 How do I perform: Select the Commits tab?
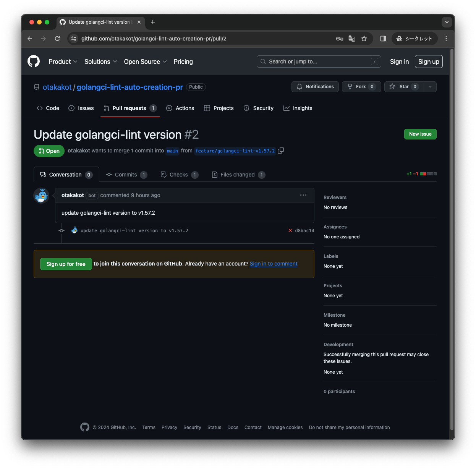[x=126, y=175]
